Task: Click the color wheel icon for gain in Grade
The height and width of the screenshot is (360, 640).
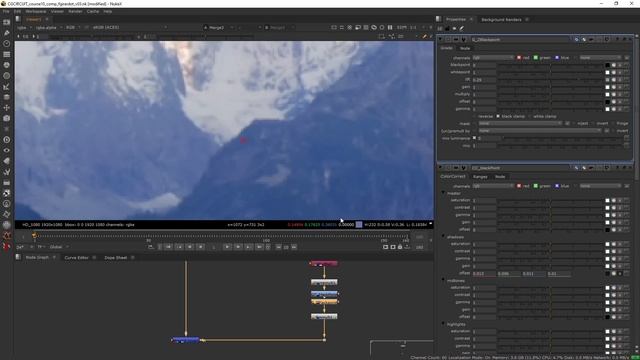Action: coord(613,87)
